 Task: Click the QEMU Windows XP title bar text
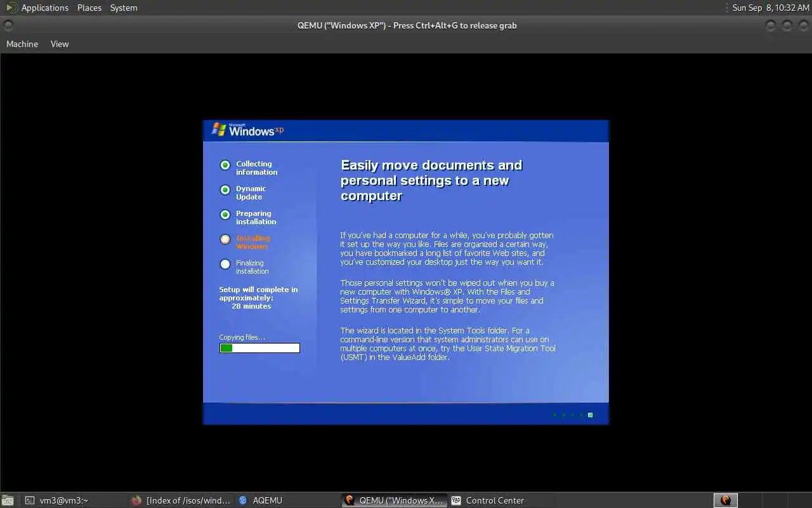(407, 25)
